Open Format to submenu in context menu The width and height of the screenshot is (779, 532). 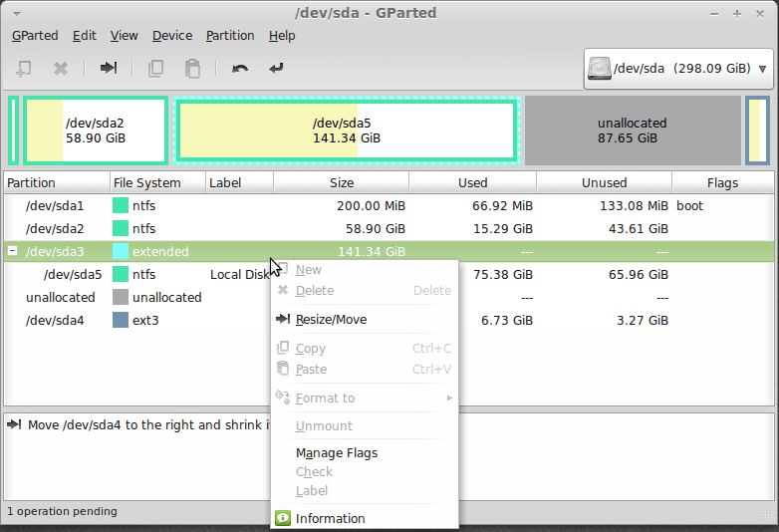click(365, 398)
